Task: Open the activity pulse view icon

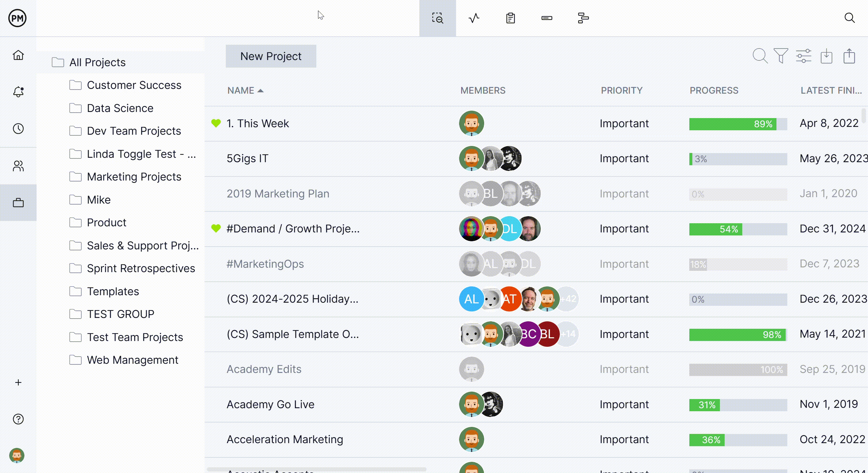Action: point(474,18)
